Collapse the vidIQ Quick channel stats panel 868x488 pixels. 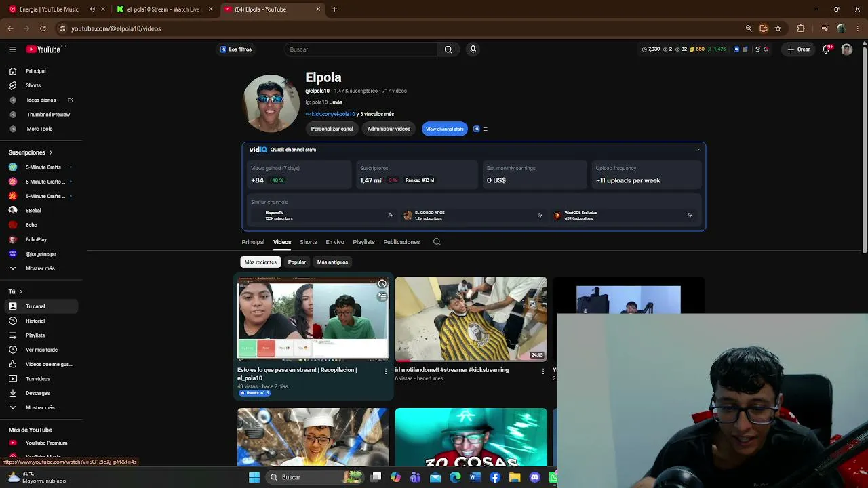[698, 150]
